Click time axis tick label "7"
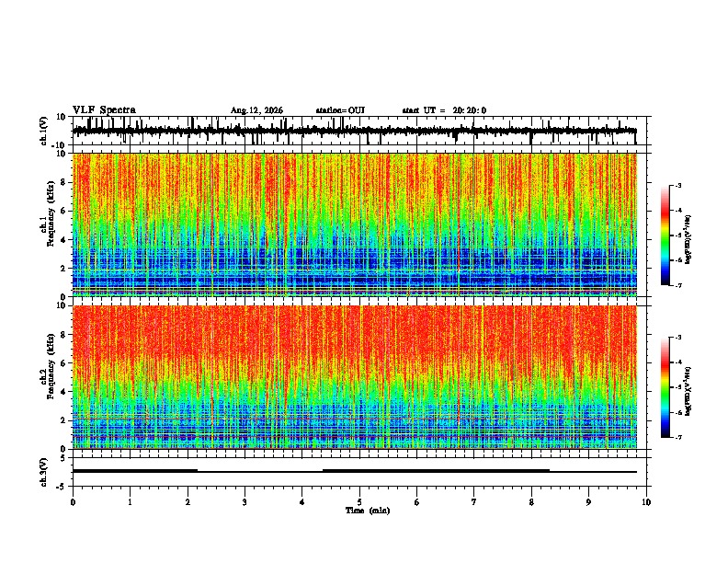Screen dimensions: 728x563 point(474,502)
